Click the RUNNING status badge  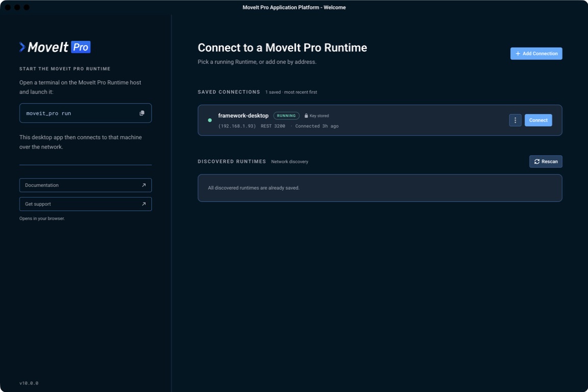286,115
